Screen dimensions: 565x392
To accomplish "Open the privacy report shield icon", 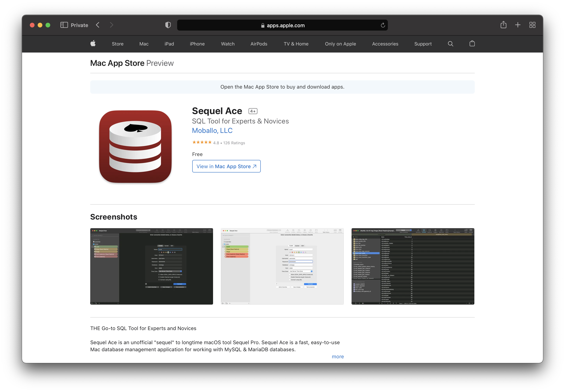I will (x=168, y=25).
